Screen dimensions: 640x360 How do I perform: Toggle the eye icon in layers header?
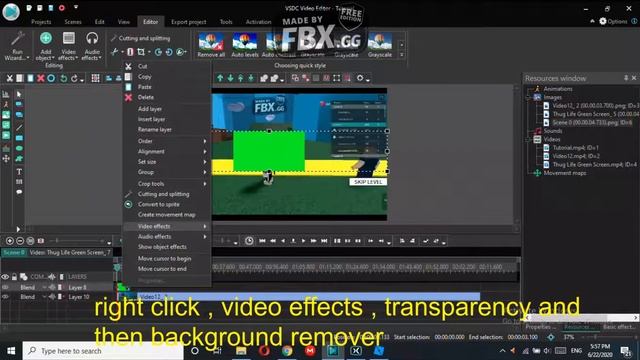[5, 277]
